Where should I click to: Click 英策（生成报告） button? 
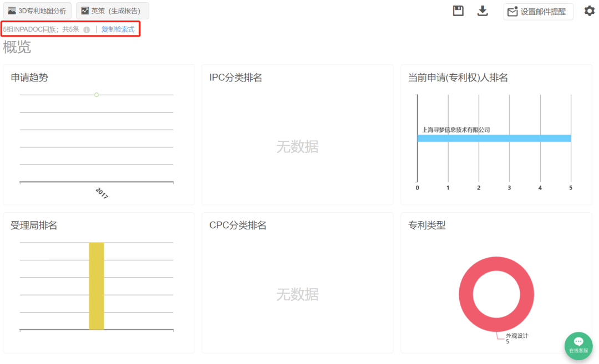click(x=112, y=11)
